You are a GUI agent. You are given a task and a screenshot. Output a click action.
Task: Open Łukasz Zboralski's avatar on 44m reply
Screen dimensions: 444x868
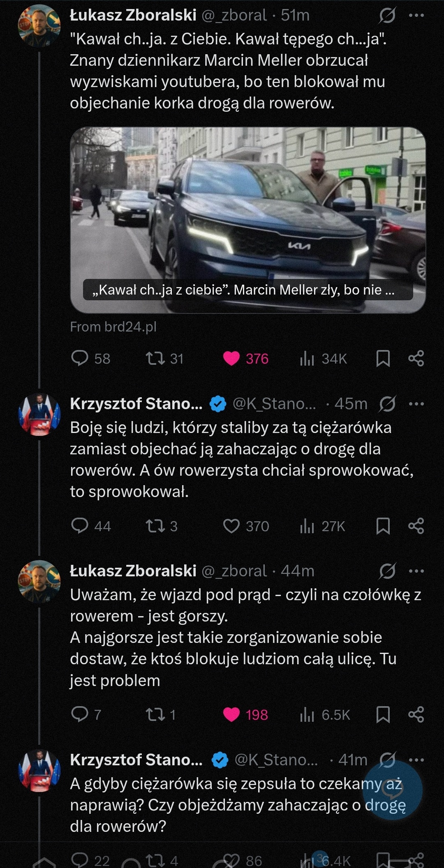coord(39,581)
